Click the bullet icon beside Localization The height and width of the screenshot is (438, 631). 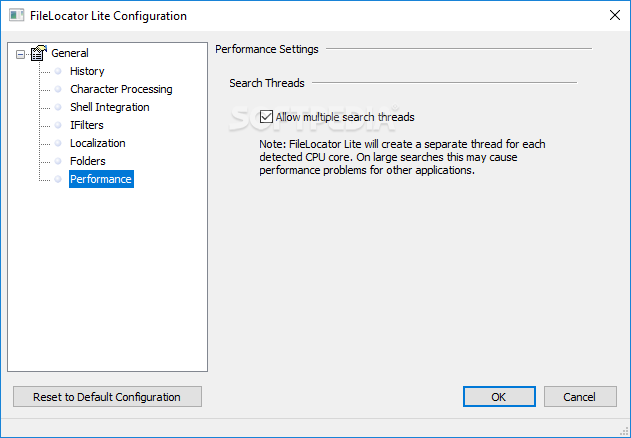coord(58,143)
